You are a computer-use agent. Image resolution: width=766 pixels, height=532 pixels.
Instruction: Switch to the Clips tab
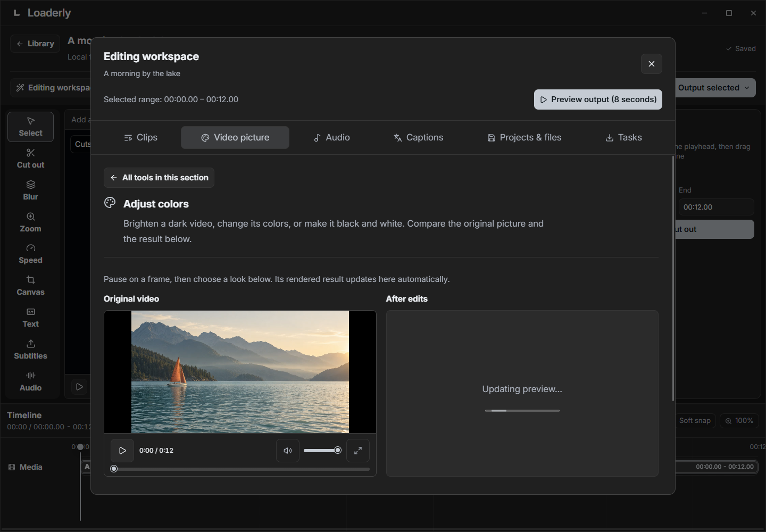[140, 137]
